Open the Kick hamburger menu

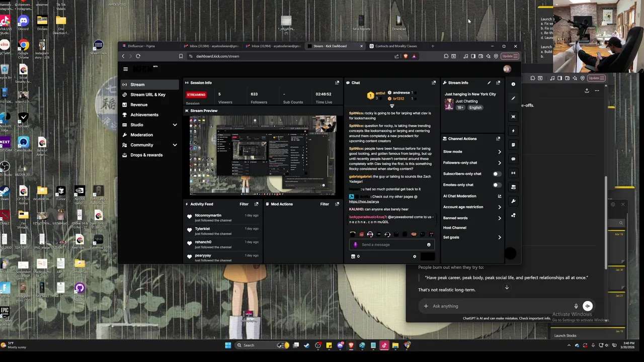point(125,69)
